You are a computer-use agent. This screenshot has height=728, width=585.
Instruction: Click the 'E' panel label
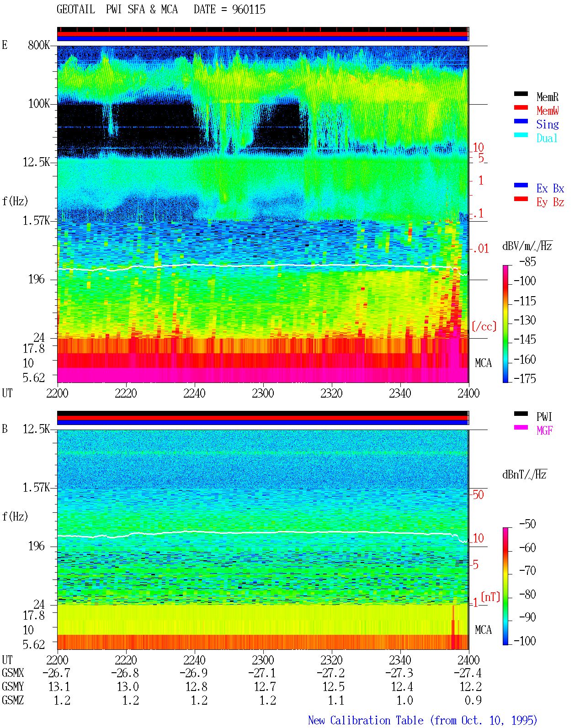click(5, 45)
